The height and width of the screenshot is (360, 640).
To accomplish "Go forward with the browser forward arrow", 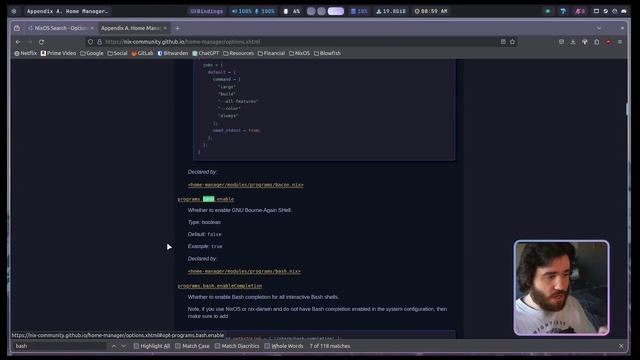I will 30,42.
